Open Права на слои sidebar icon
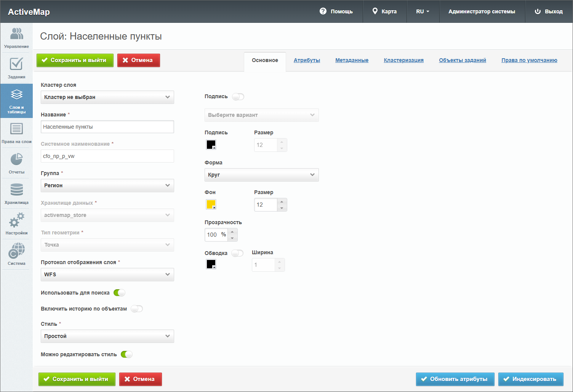 [x=16, y=133]
